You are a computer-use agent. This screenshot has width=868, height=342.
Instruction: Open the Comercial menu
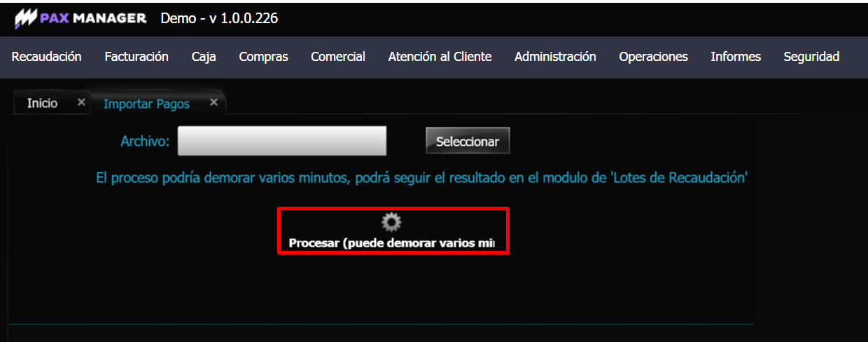[x=338, y=57]
